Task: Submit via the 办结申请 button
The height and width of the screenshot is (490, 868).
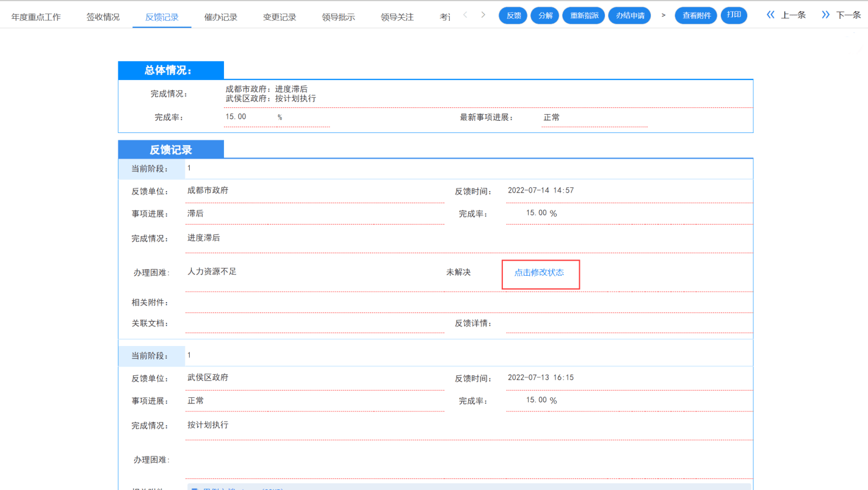Action: point(629,15)
